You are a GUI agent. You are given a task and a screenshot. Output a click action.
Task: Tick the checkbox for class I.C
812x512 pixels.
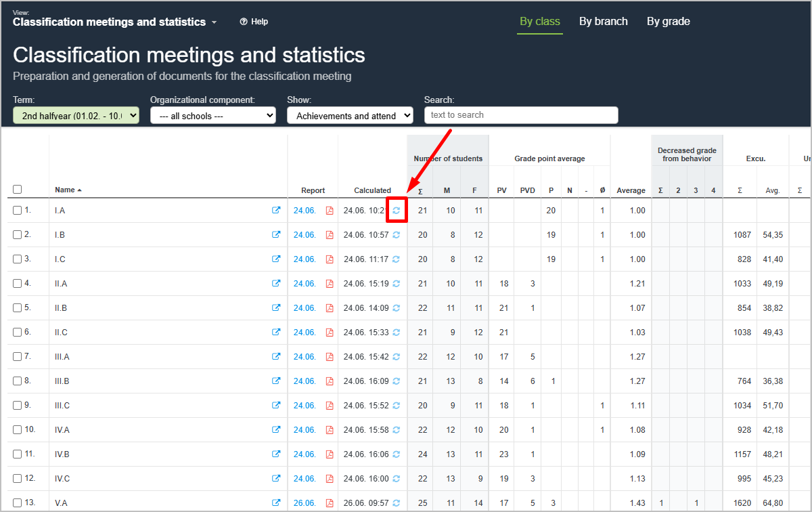pos(18,259)
